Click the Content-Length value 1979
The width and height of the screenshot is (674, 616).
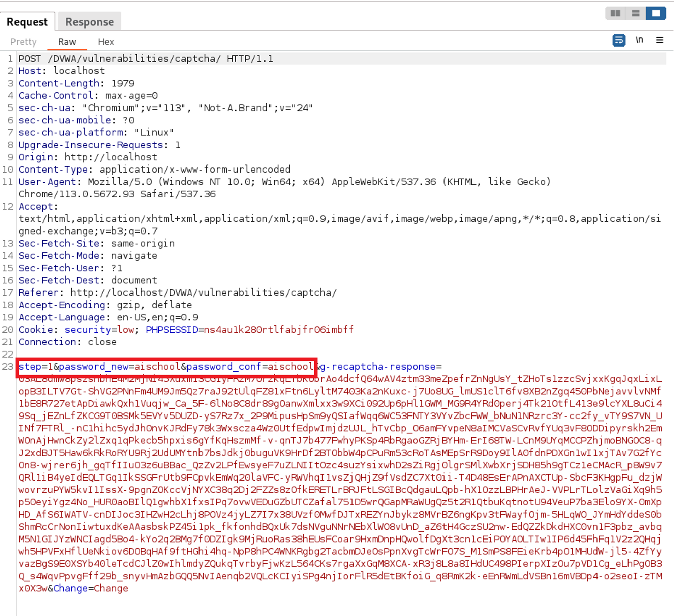click(123, 83)
